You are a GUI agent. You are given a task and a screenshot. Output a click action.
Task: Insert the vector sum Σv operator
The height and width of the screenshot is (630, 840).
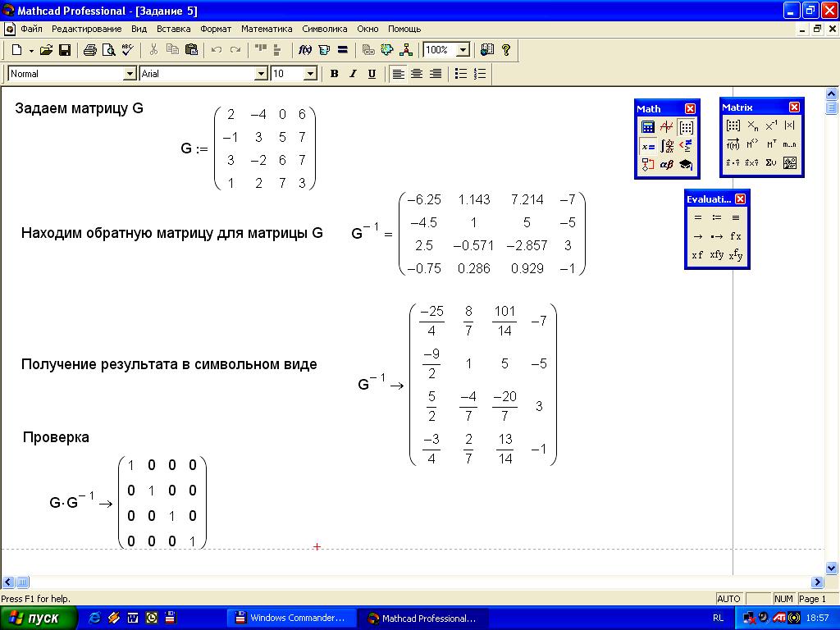click(771, 163)
